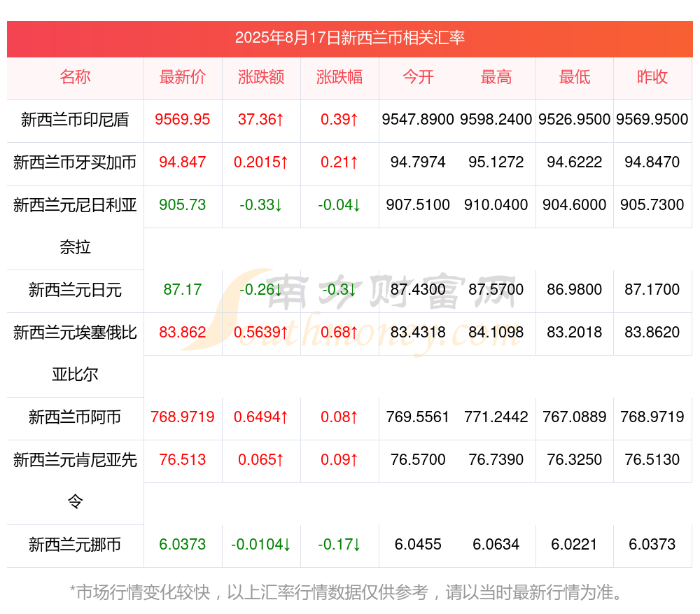This screenshot has height=614, width=700.
Task: Click the low value 76.3250
Action: click(575, 459)
